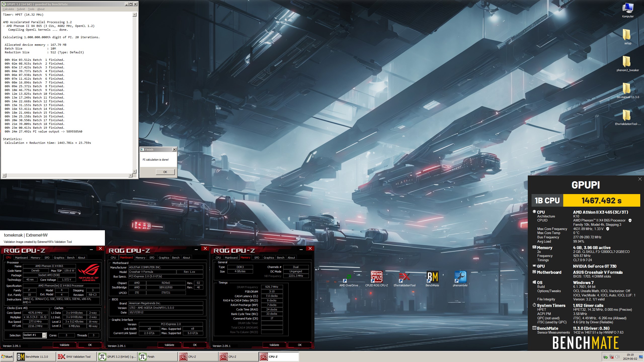This screenshot has height=362, width=644.
Task: Click the CPUID verified shield icon in BenchMate
Action: [630, 220]
